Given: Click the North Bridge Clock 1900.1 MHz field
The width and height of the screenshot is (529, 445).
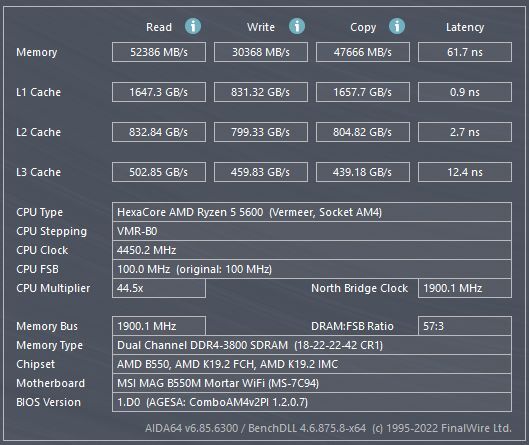Looking at the screenshot, I should [x=465, y=288].
